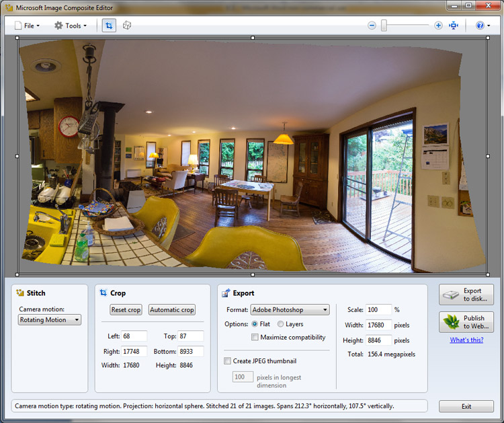This screenshot has width=504, height=423.
Task: Open the Help question mark icon
Action: 480,26
